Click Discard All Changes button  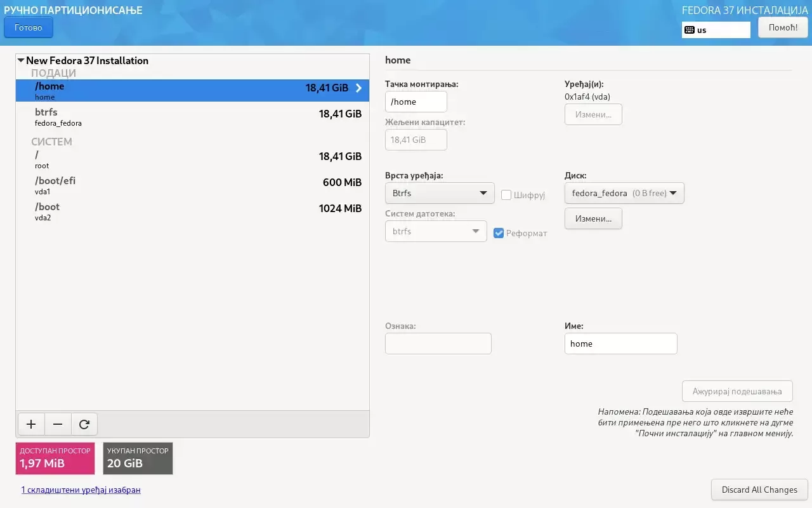[x=759, y=490]
